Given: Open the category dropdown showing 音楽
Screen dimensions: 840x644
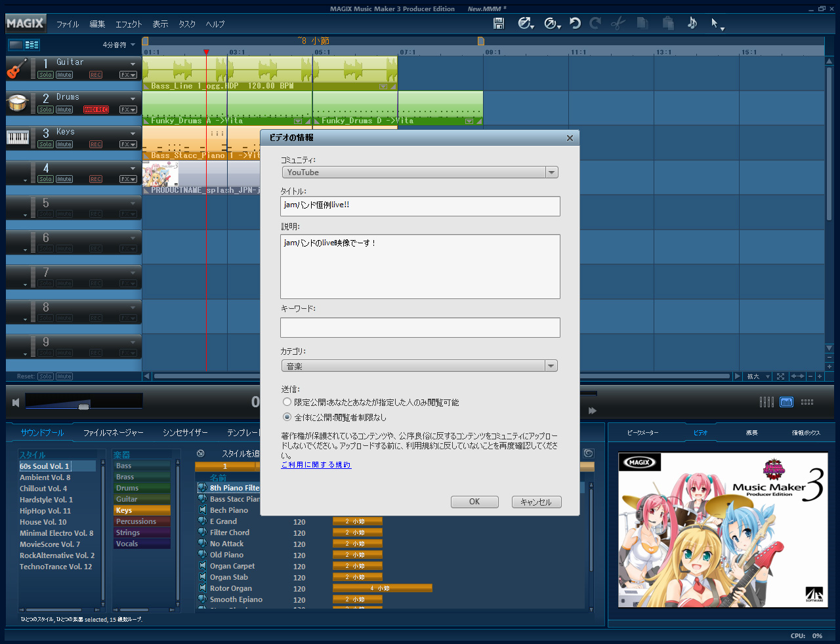Looking at the screenshot, I should tap(420, 366).
